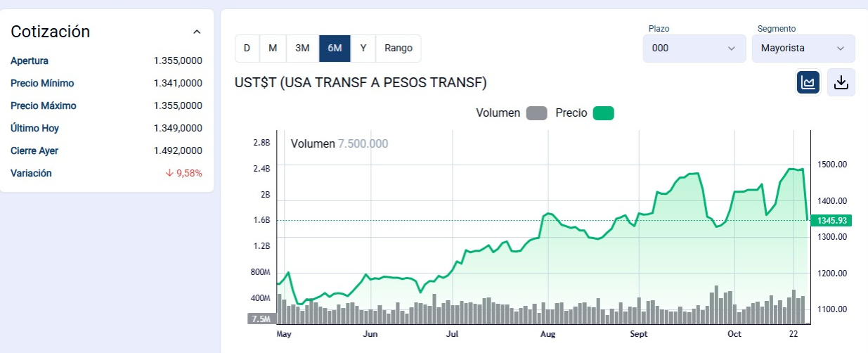868x353 pixels.
Task: Click the Variación down arrow indicator
Action: pos(169,173)
